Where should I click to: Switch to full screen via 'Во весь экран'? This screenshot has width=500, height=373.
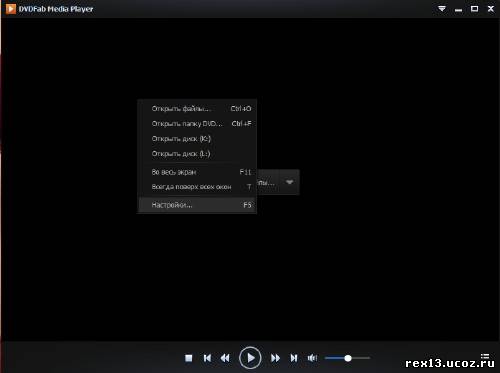197,172
